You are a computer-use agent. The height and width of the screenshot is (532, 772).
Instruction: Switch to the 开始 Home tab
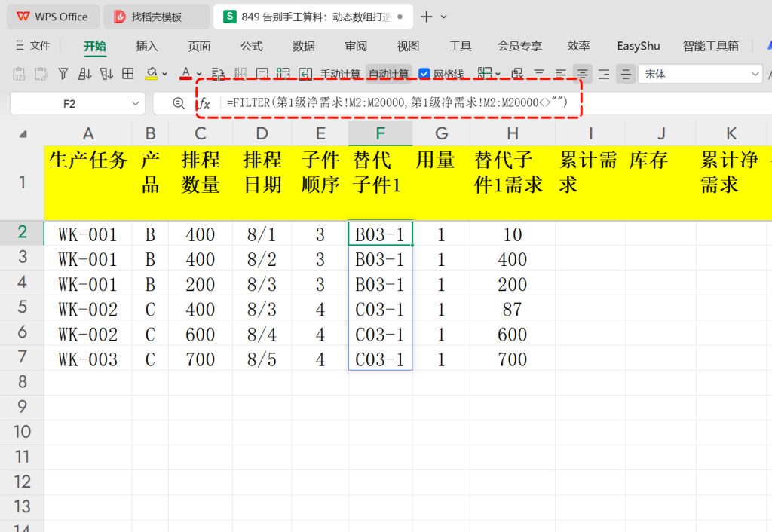(94, 46)
